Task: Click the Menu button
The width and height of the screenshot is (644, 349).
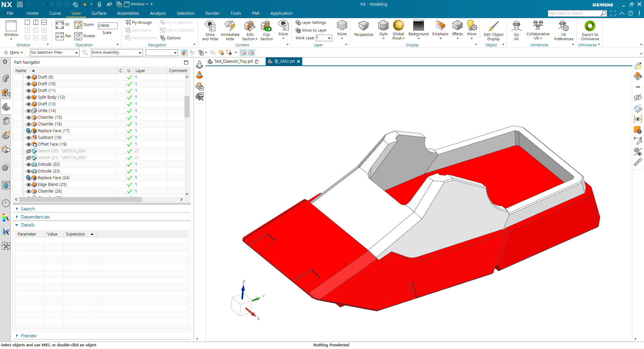Action: point(13,52)
